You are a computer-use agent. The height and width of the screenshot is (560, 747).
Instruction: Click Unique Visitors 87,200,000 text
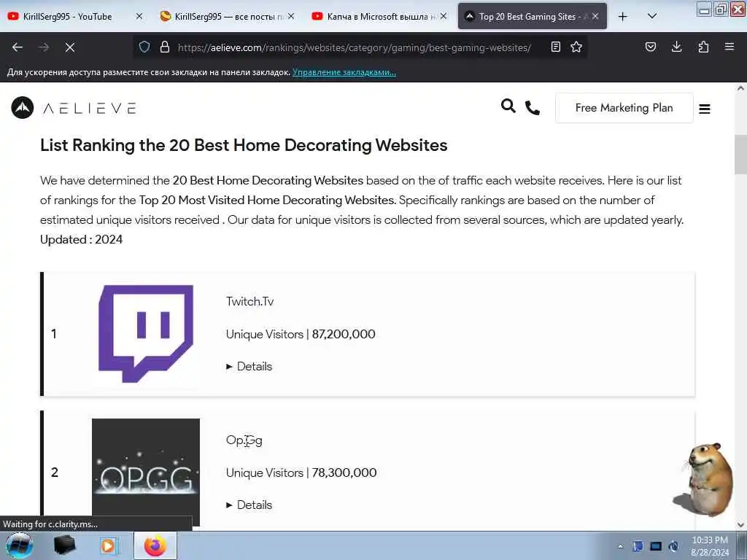(x=301, y=334)
